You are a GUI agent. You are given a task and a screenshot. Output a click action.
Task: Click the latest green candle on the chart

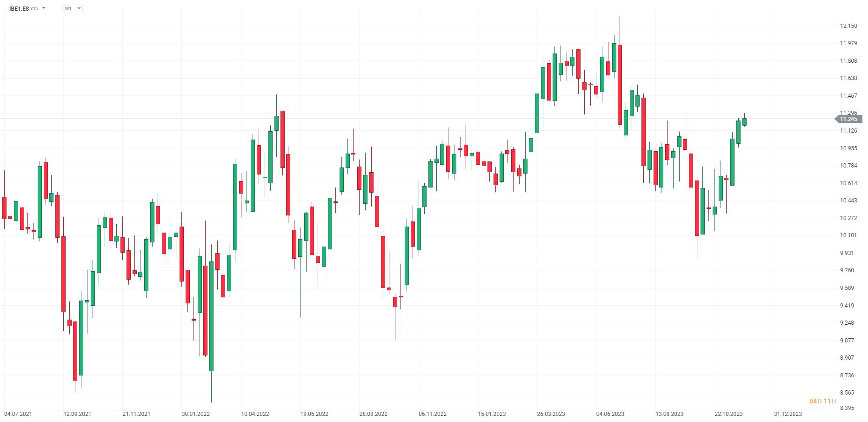coord(744,121)
